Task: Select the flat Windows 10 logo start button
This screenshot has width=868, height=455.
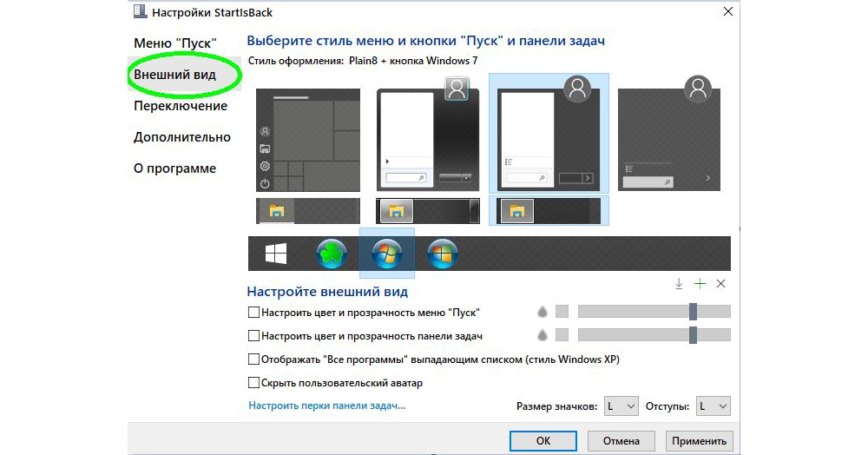Action: (x=276, y=254)
